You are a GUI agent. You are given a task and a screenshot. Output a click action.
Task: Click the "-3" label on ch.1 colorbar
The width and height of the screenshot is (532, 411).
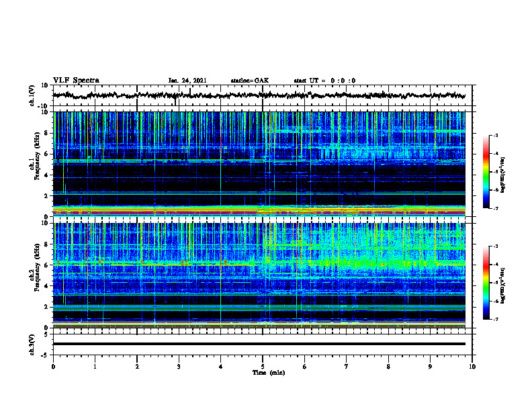495,135
